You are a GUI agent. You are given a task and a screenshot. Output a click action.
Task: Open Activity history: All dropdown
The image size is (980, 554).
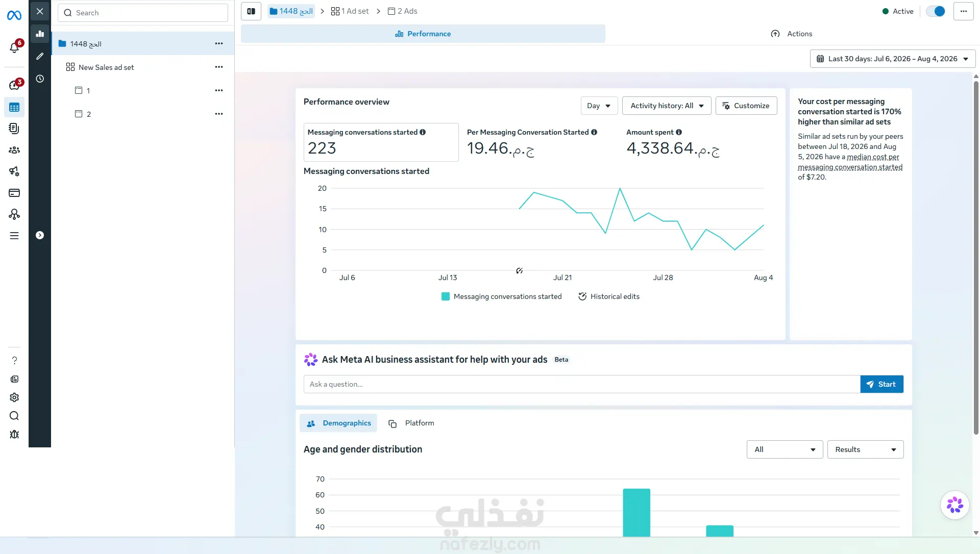point(667,106)
